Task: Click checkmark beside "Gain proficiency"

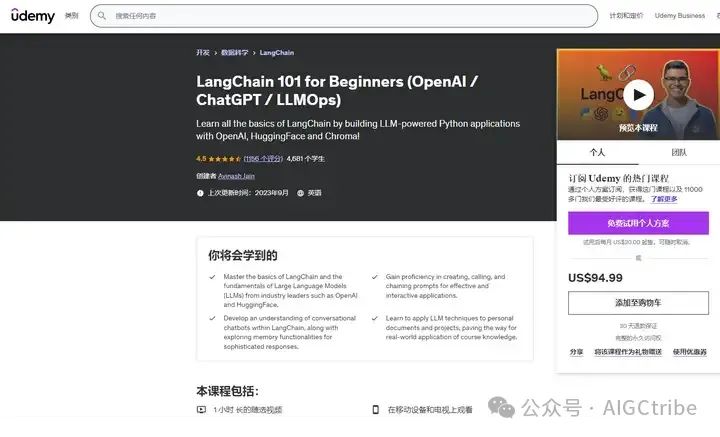Action: [375, 277]
